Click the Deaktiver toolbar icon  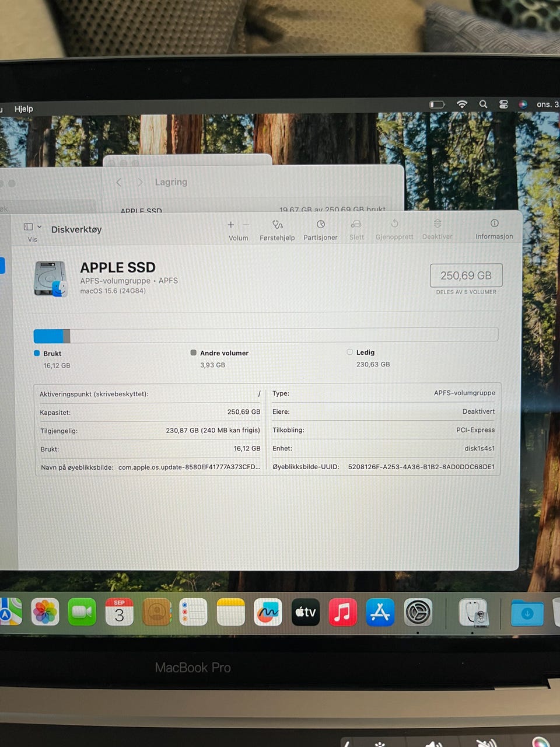[x=437, y=224]
